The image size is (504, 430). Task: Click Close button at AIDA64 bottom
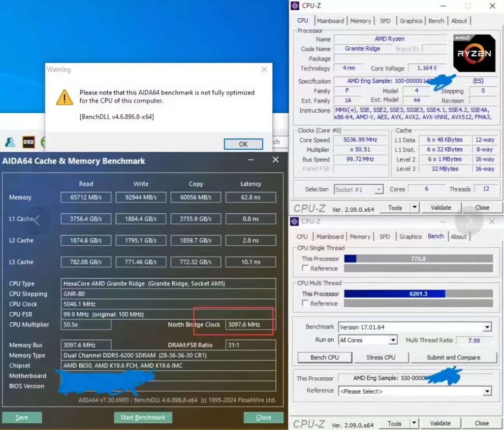coord(264,418)
